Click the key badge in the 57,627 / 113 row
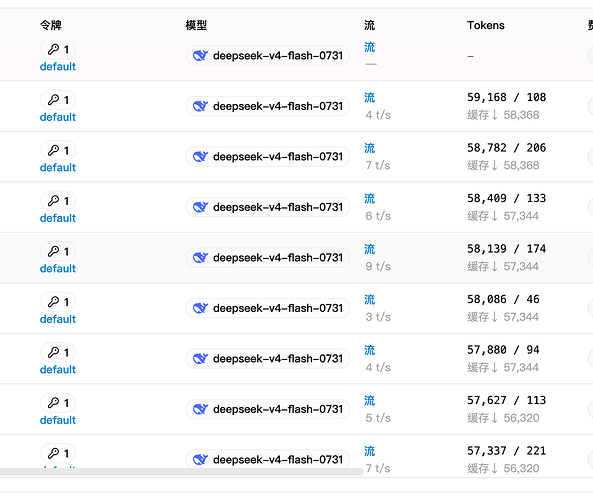This screenshot has height=500, width=593. point(58,403)
